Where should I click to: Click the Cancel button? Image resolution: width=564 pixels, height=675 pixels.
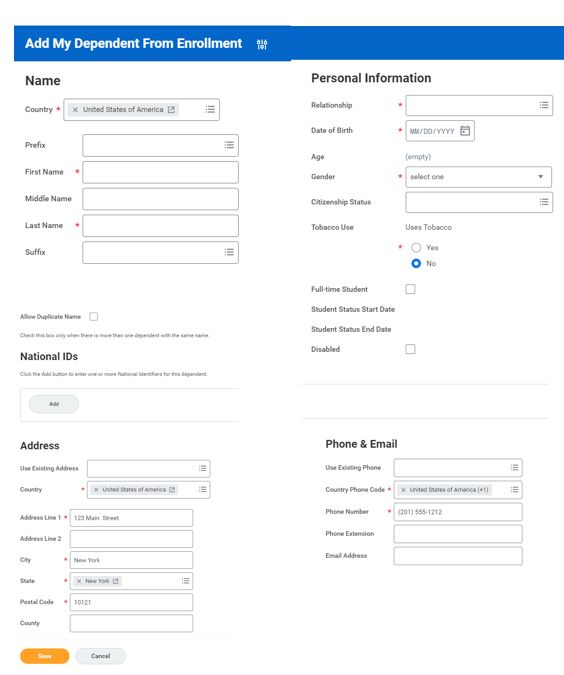pos(101,656)
